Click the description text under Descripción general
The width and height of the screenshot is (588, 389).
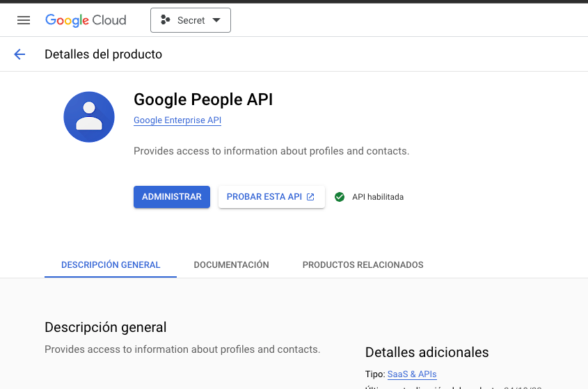pos(182,349)
